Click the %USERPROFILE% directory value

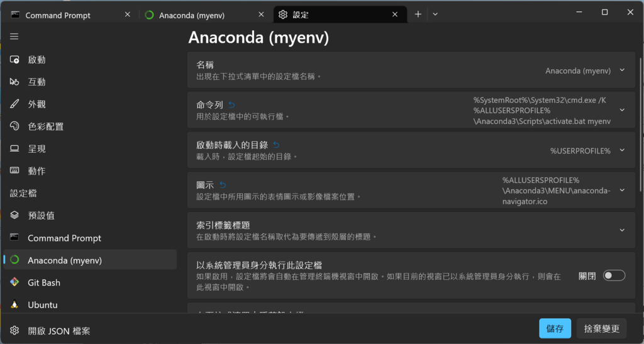coord(580,151)
